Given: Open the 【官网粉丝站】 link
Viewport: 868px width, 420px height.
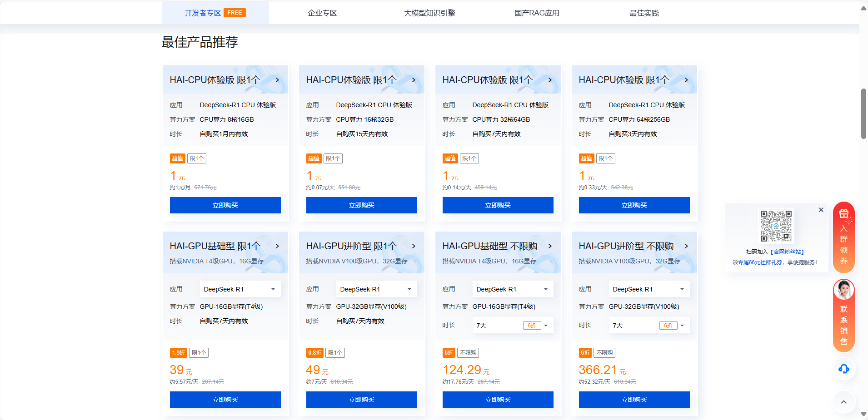Looking at the screenshot, I should [787, 252].
